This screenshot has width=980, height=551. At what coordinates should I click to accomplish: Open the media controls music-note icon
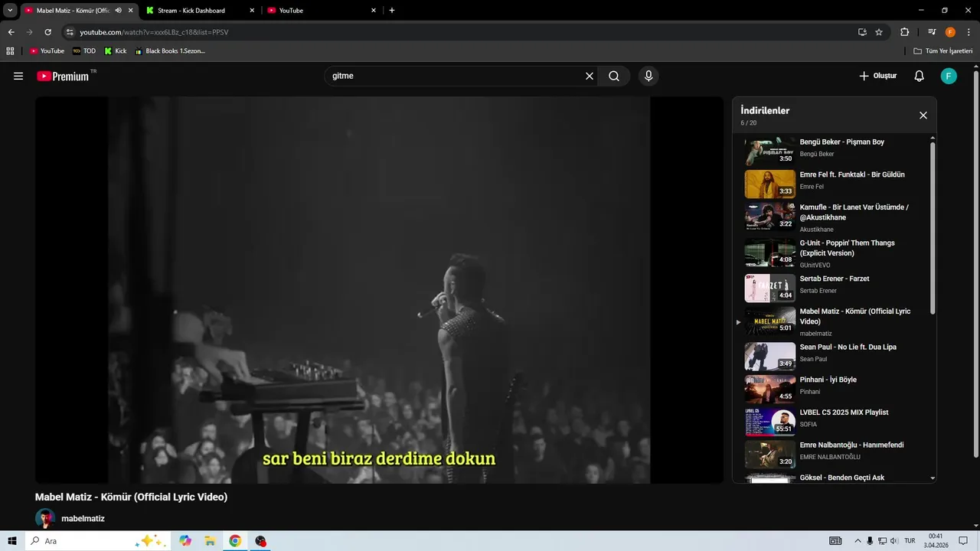tap(932, 32)
